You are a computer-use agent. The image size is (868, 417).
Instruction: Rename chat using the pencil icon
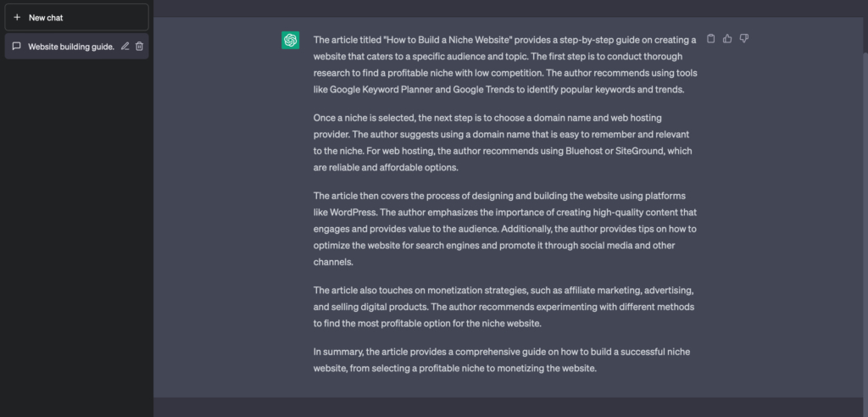coord(125,46)
